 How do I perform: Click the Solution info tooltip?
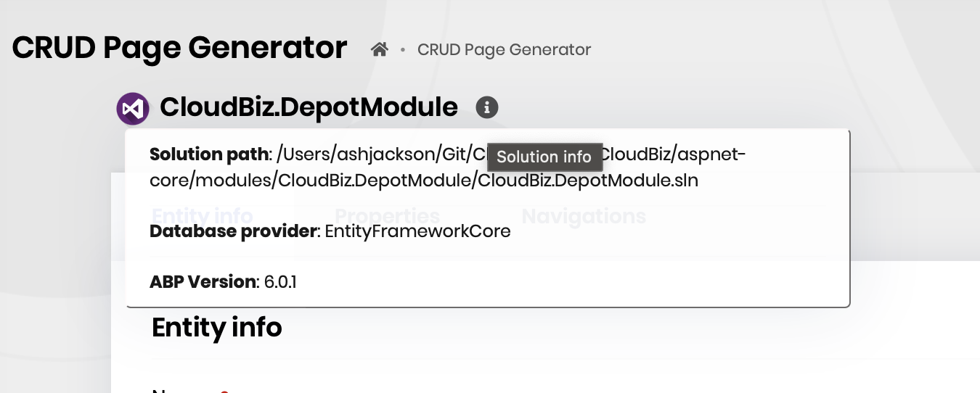(x=544, y=157)
